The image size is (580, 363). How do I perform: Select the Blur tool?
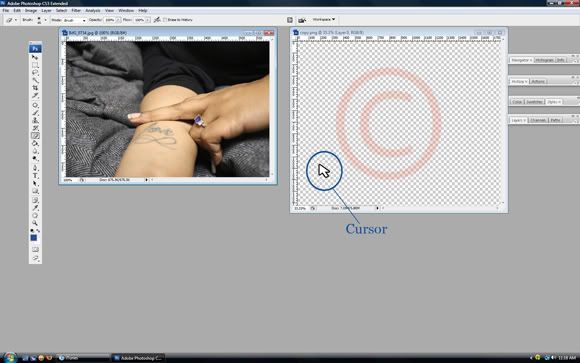(x=35, y=151)
